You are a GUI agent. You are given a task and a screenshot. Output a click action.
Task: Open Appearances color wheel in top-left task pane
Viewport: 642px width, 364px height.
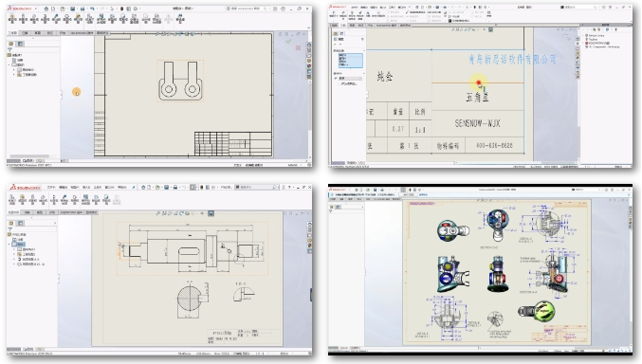tap(309, 66)
